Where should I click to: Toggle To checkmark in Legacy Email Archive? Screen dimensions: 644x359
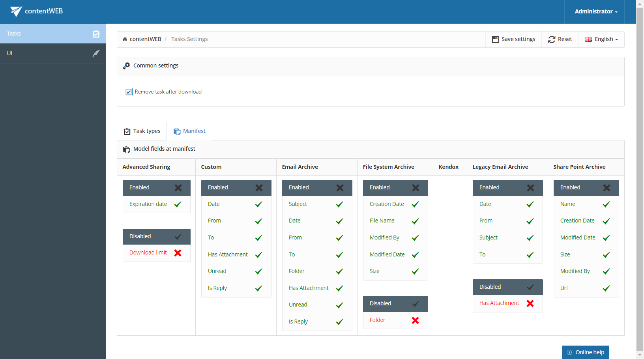click(x=530, y=255)
